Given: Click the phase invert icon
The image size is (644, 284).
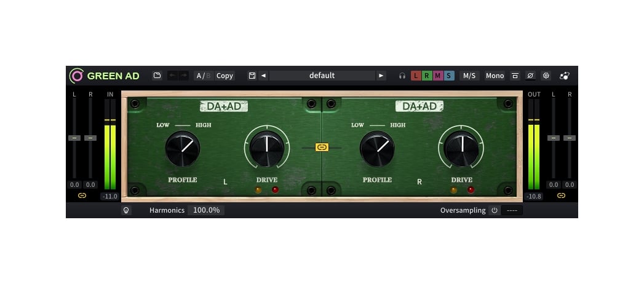Looking at the screenshot, I should 530,76.
